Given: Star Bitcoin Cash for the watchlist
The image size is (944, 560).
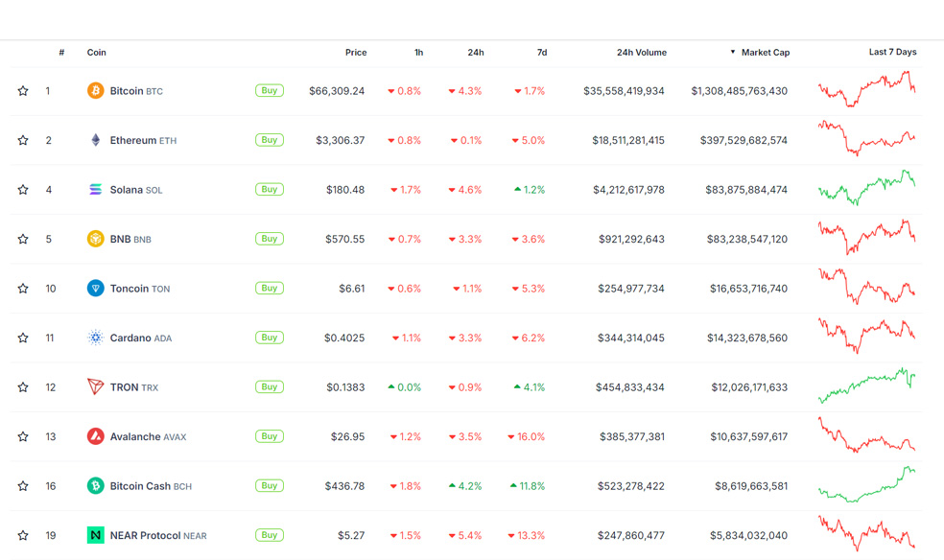Looking at the screenshot, I should [x=23, y=485].
